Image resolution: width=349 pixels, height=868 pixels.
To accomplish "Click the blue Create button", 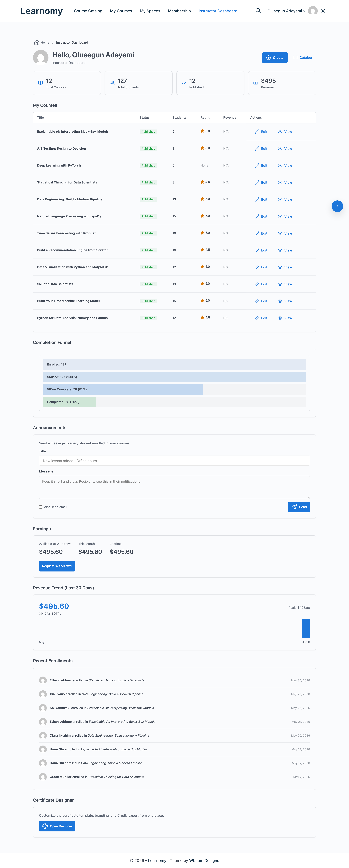I will click(275, 58).
